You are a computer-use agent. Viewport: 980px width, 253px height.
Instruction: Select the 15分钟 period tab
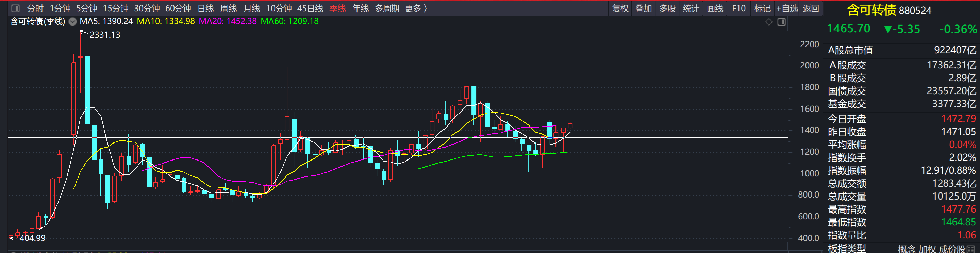(x=116, y=9)
